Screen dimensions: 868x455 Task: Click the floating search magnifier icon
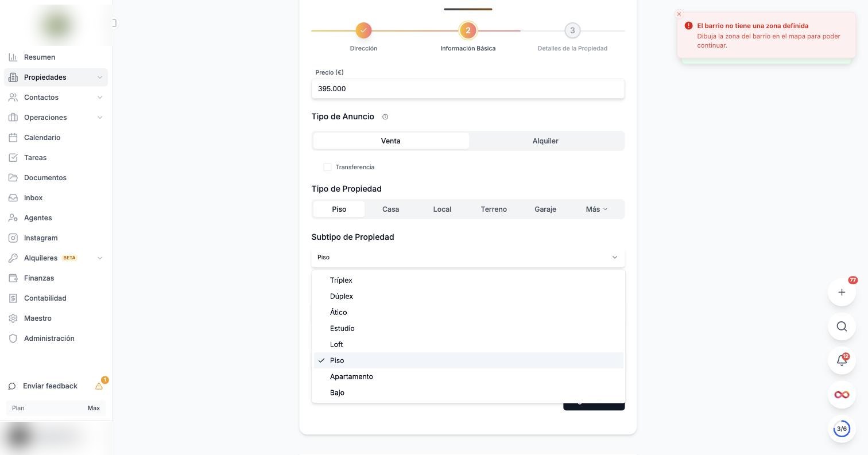[x=842, y=326]
